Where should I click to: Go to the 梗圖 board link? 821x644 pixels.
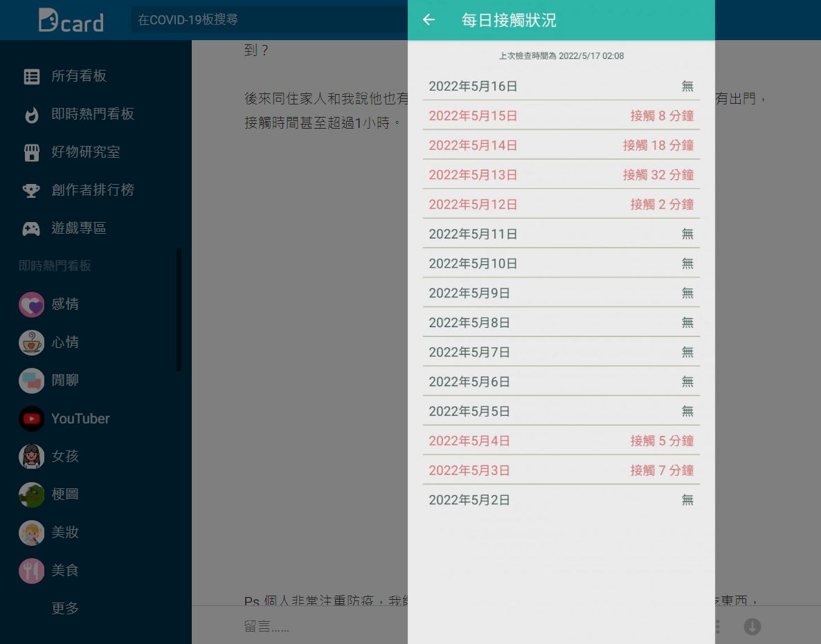(65, 494)
